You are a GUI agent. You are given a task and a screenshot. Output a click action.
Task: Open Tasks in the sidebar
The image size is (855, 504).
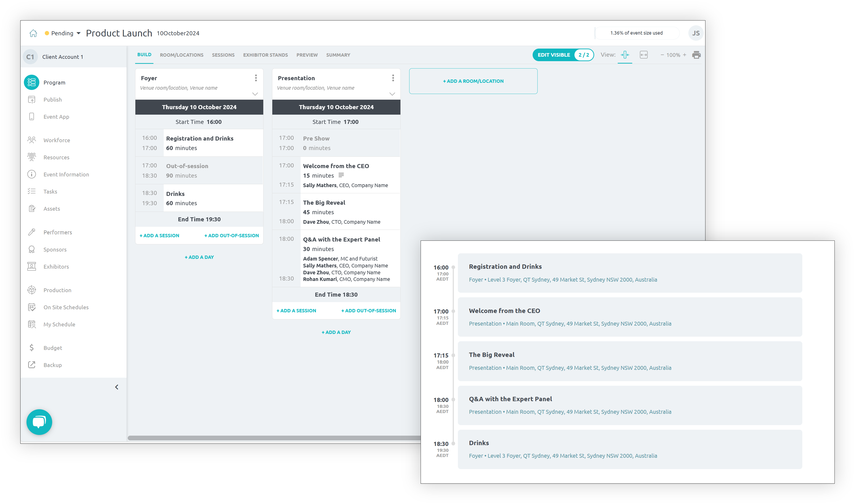pyautogui.click(x=50, y=191)
